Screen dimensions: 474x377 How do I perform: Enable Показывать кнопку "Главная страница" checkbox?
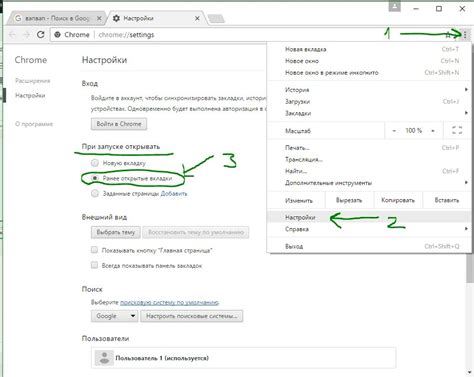[94, 250]
